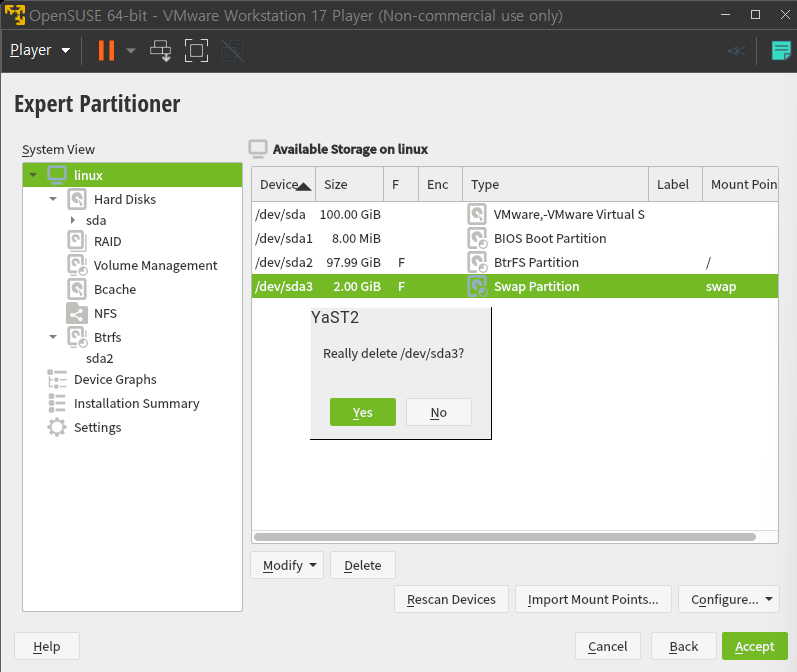This screenshot has height=672, width=797.
Task: Click the Back button
Action: pyautogui.click(x=684, y=646)
